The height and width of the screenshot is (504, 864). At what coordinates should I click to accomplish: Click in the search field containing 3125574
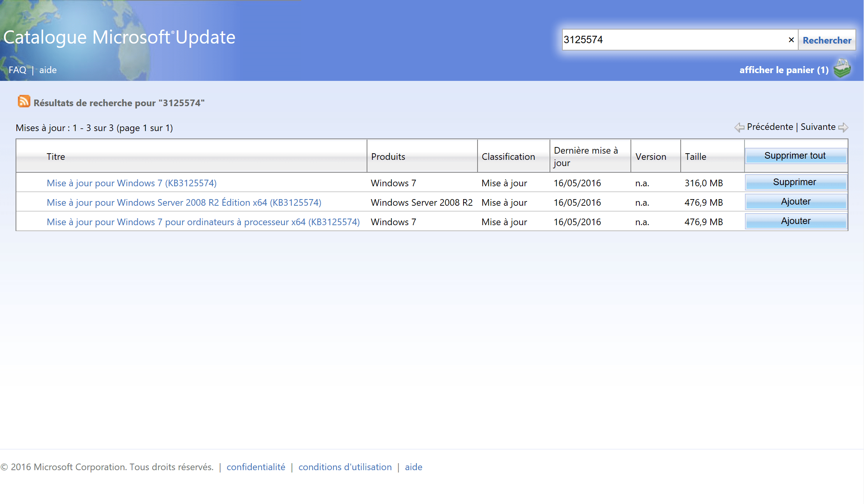coord(674,40)
